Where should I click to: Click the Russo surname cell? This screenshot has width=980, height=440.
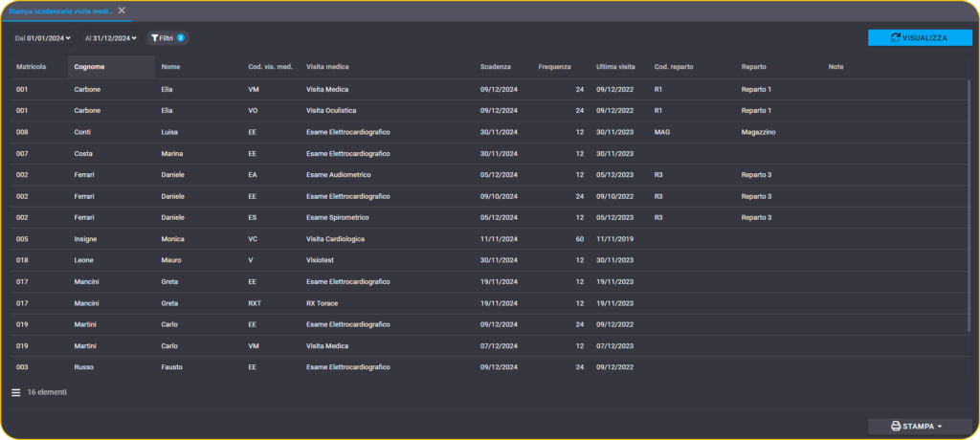pyautogui.click(x=84, y=367)
